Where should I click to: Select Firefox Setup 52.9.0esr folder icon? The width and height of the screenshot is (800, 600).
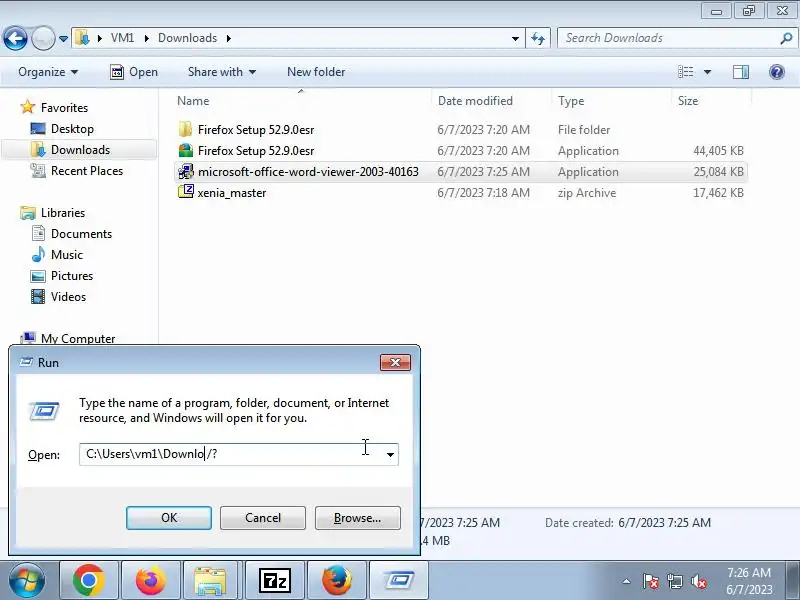pyautogui.click(x=186, y=130)
